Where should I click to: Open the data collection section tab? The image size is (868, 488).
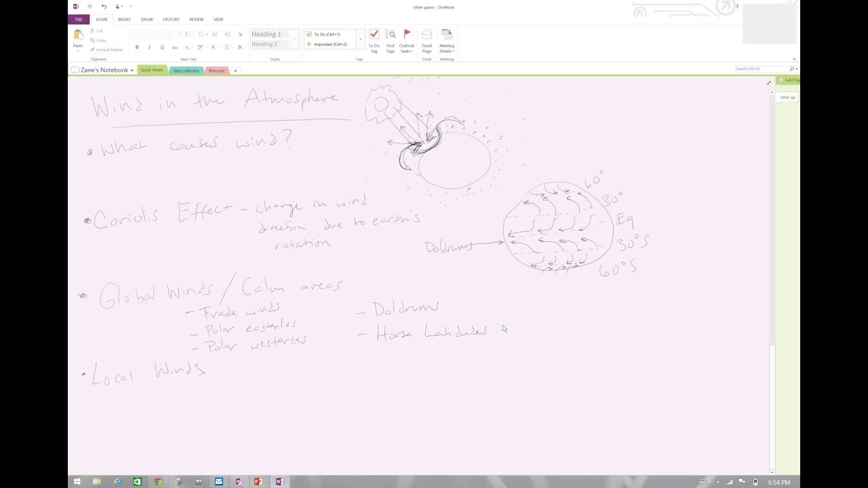[186, 70]
